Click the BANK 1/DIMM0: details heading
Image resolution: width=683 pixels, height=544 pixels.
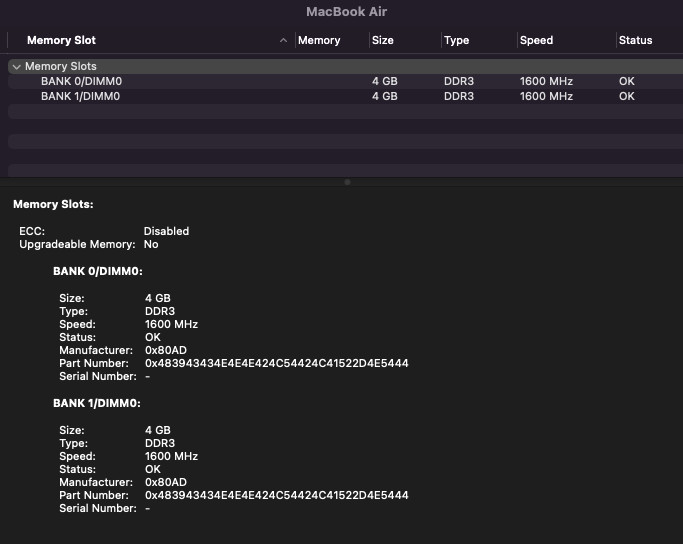(97, 403)
